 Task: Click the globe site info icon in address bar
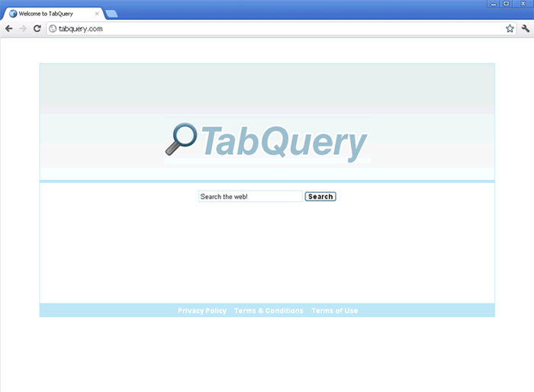click(53, 29)
